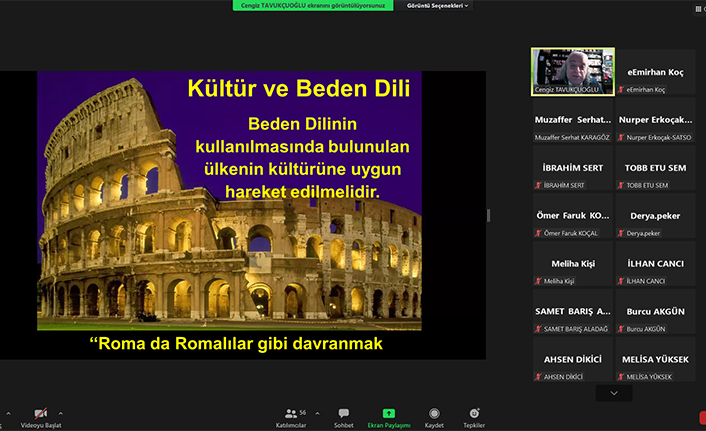706x431 pixels.
Task: Open Katılımcılar participants panel
Action: coord(290,413)
